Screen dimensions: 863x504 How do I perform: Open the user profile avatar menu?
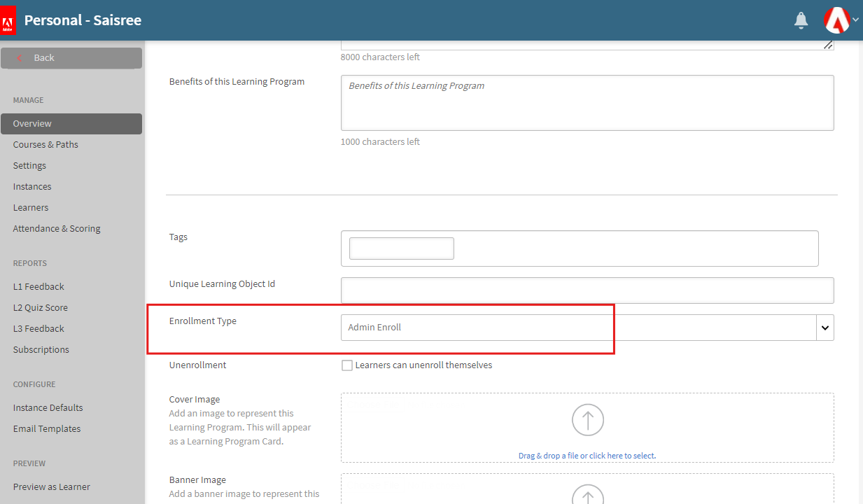(836, 20)
